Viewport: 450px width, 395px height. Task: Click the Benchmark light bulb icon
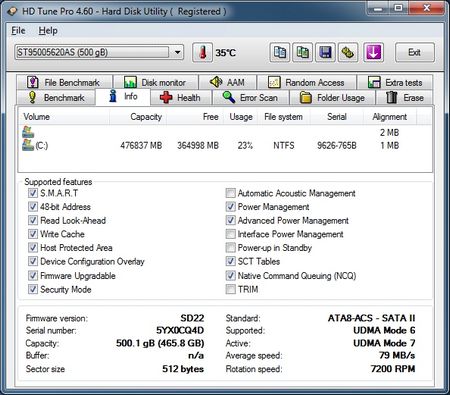coord(32,97)
